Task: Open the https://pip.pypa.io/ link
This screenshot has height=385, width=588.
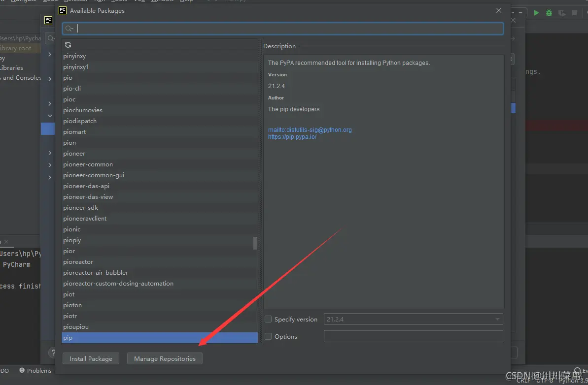Action: click(x=292, y=137)
